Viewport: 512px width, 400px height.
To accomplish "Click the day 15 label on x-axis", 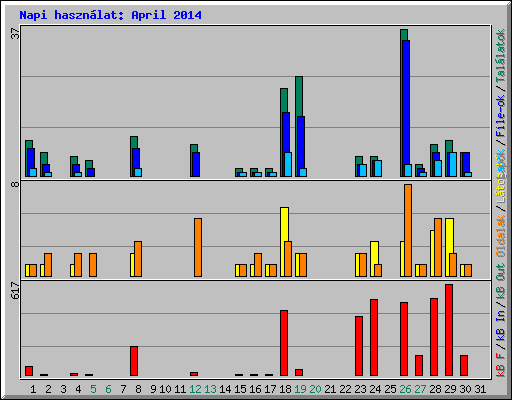I will tap(240, 389).
